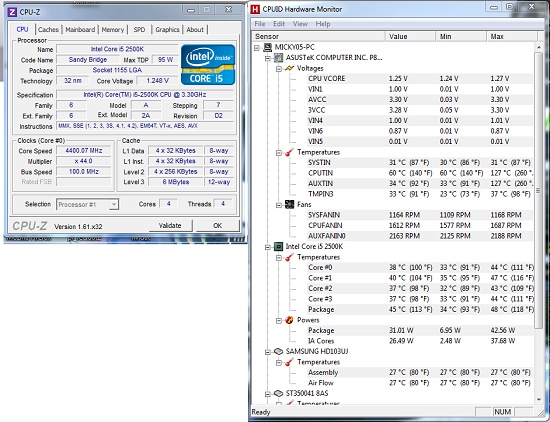Click the Intel Core i5 2500K chip icon
The image size is (550, 422).
(x=279, y=247)
